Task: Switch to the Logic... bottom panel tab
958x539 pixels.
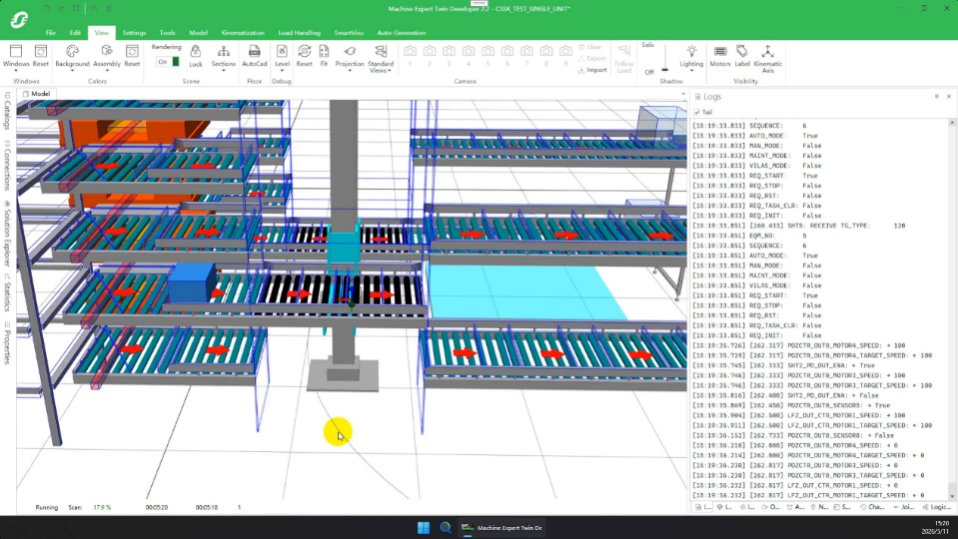Action: pyautogui.click(x=937, y=507)
